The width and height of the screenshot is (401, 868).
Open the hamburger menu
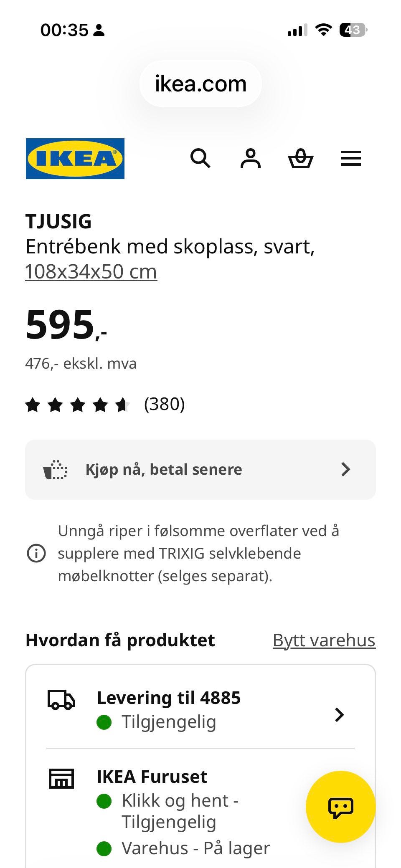click(x=350, y=159)
